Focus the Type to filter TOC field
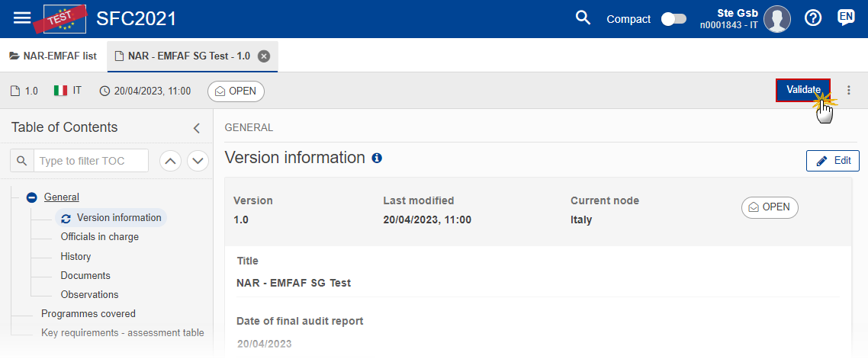Screen dimensions: 868x359 pos(92,161)
